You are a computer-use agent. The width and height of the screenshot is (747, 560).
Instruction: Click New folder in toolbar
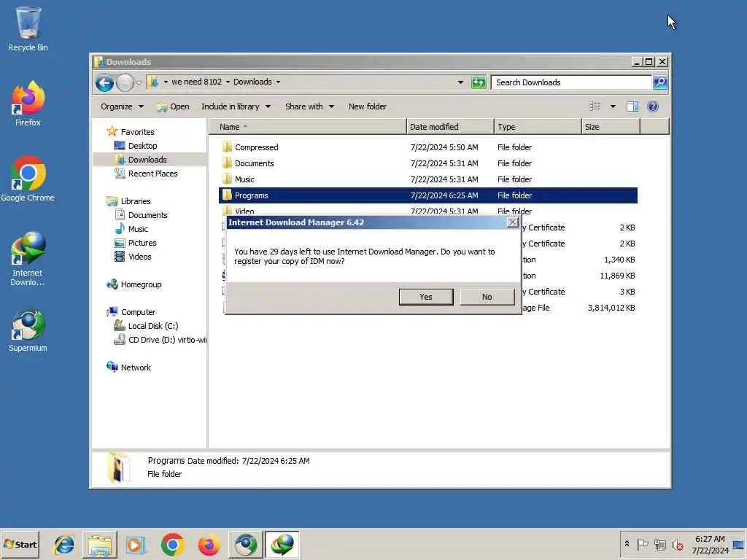click(x=368, y=106)
